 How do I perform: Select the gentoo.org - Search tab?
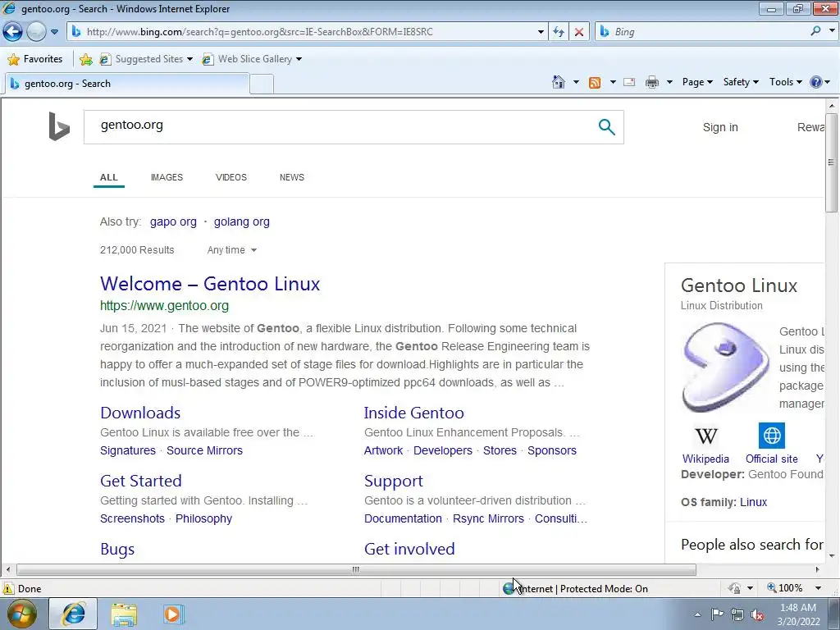(126, 84)
